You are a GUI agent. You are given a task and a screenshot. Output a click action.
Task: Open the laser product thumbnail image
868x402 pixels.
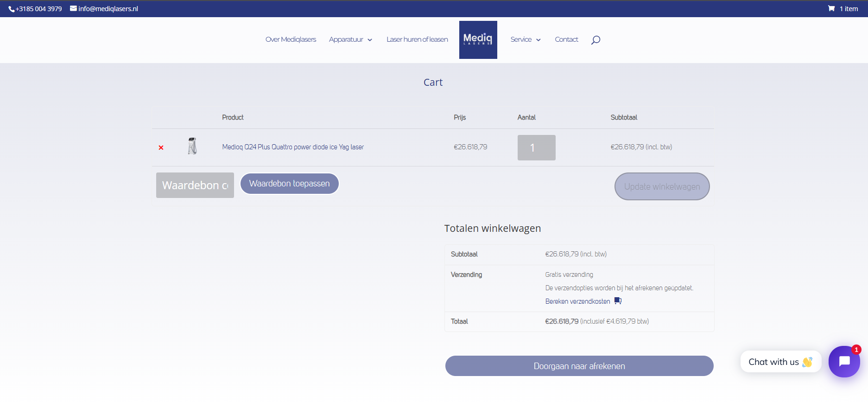[192, 146]
